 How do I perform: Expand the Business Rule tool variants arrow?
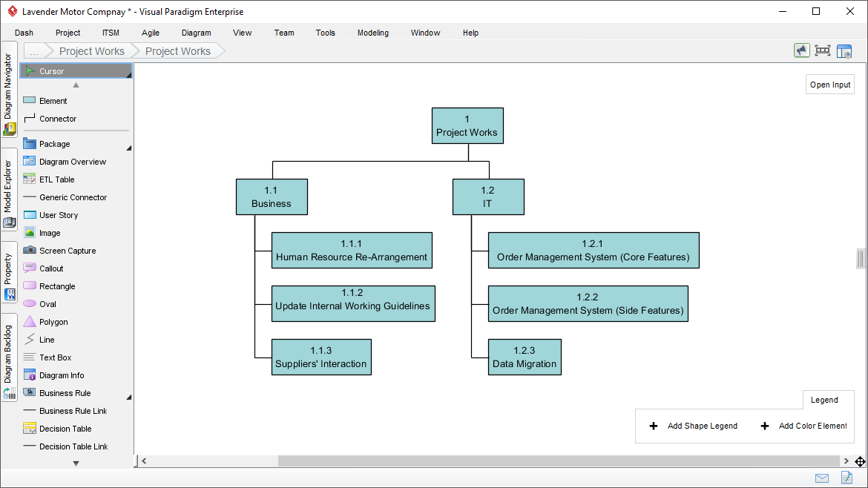point(129,398)
